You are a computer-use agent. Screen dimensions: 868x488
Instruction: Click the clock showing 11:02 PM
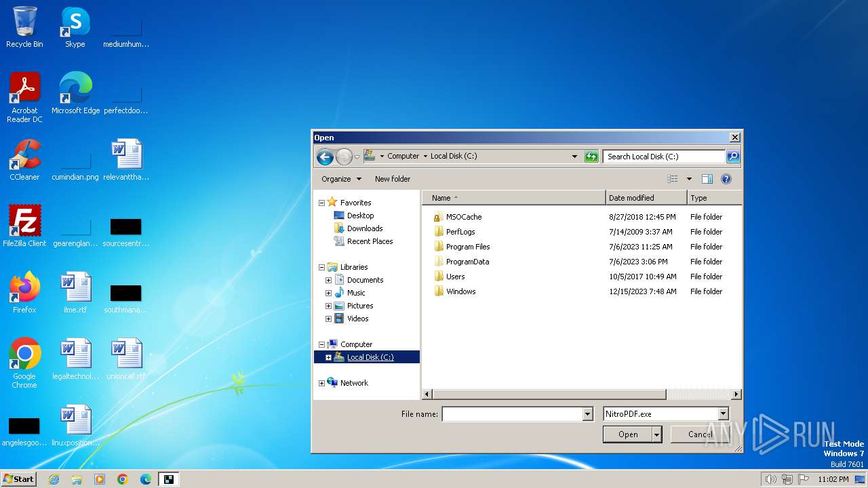pyautogui.click(x=833, y=479)
